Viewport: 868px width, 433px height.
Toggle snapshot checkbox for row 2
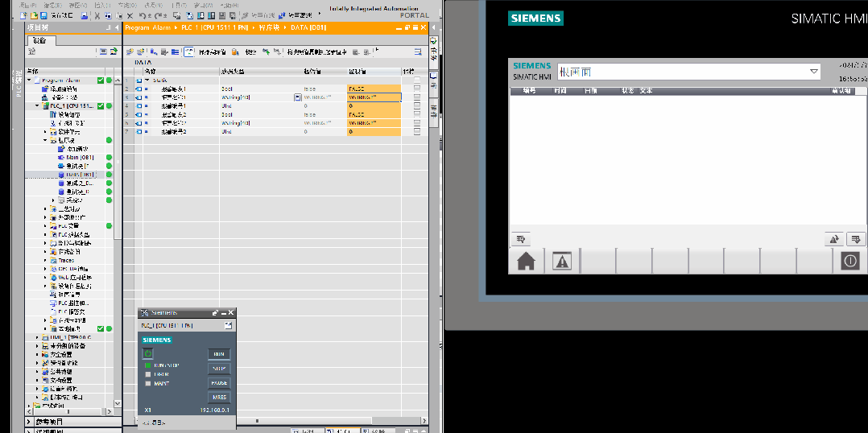[417, 89]
